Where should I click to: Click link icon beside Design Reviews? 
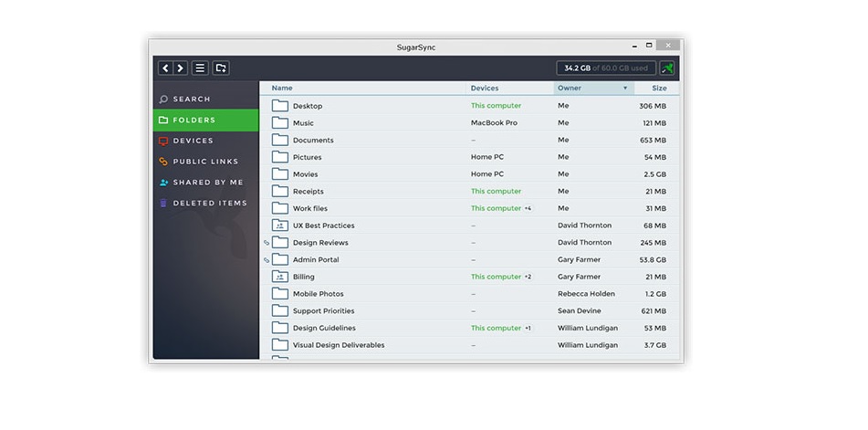click(267, 243)
